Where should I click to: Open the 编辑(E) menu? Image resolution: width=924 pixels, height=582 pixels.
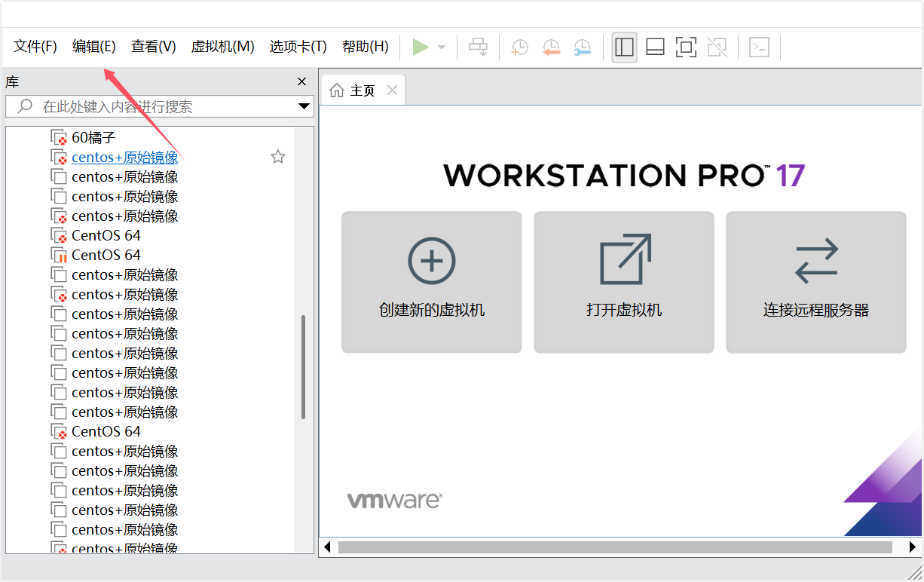pyautogui.click(x=94, y=47)
